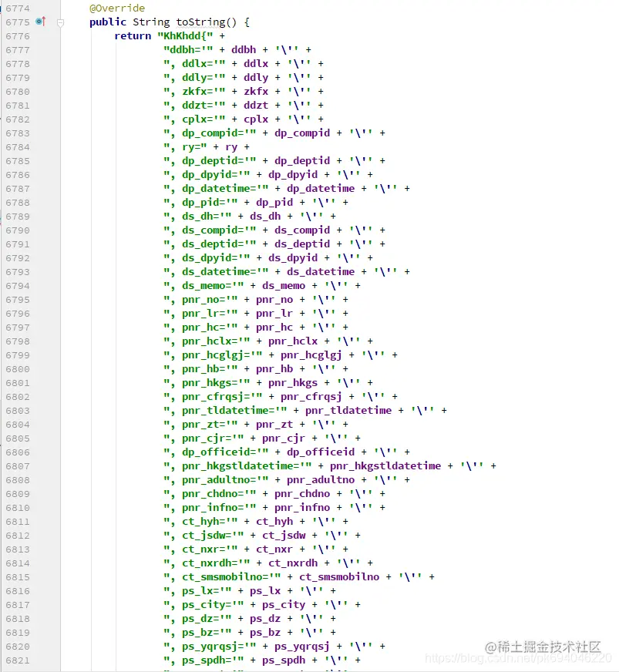Viewport: 619px width, 672px height.
Task: Click the ct_smsmobilno field reference
Action: click(339, 577)
